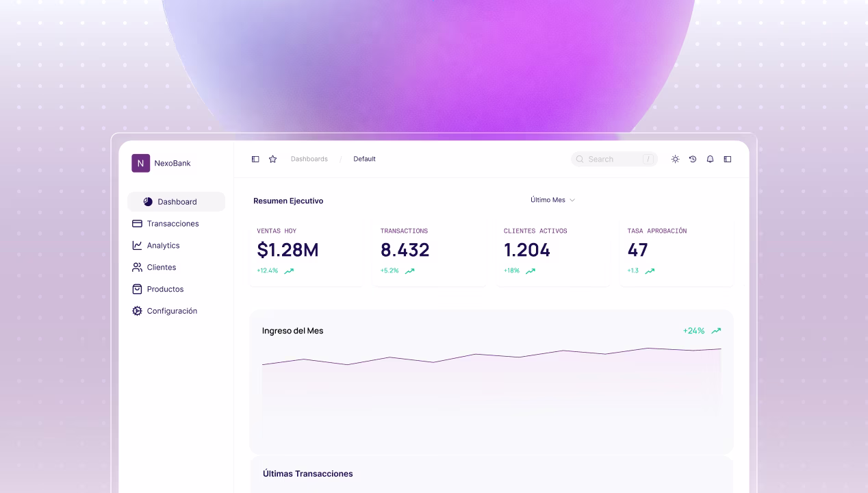Image resolution: width=868 pixels, height=493 pixels.
Task: Click the +24% trend arrow icon
Action: (716, 331)
